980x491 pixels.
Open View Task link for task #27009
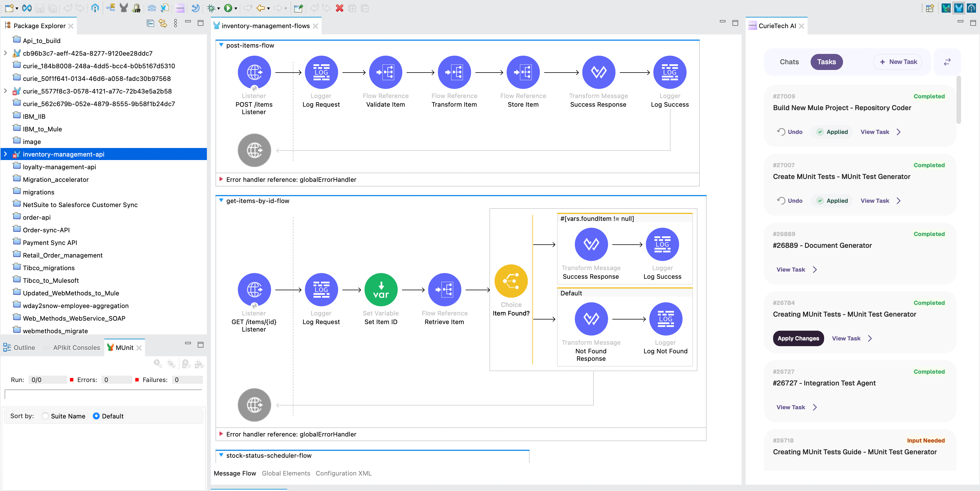875,132
